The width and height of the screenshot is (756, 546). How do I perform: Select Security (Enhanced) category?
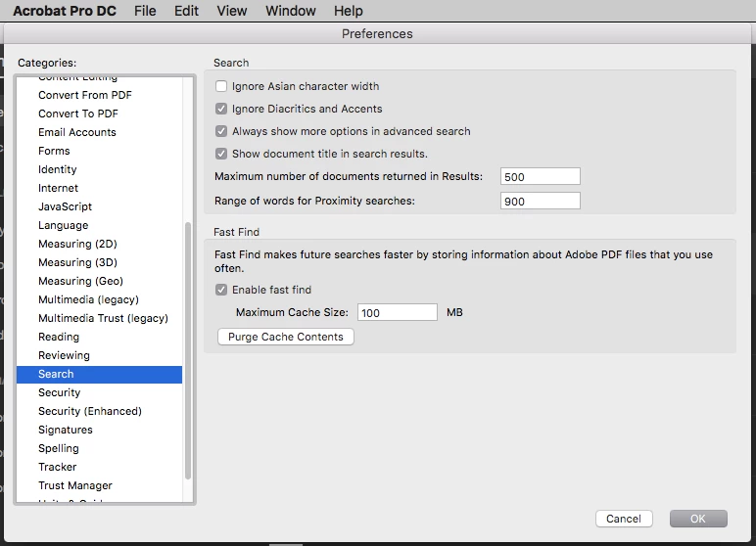[99, 412]
